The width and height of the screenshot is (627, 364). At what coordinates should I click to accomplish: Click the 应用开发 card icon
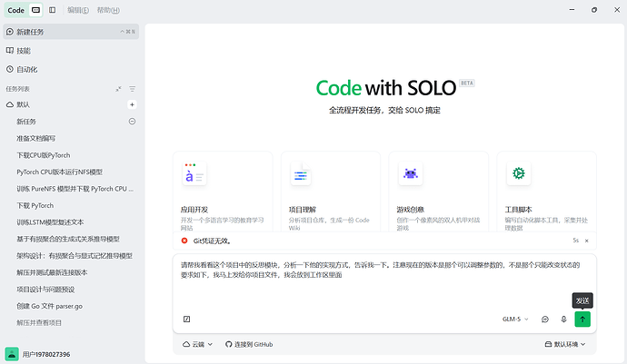pyautogui.click(x=194, y=173)
